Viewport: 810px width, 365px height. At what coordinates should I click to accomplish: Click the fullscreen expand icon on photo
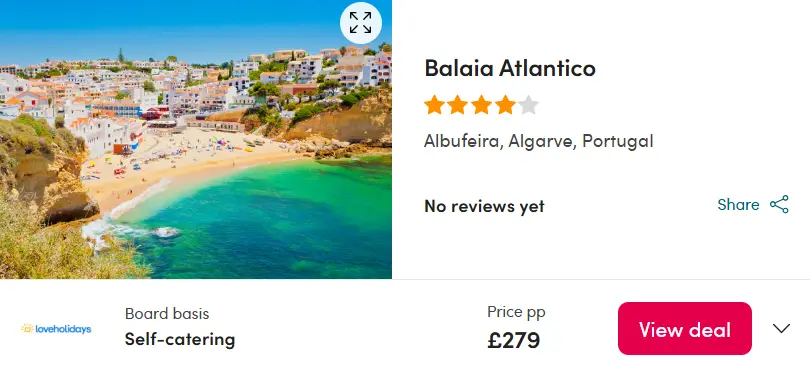[x=361, y=23]
